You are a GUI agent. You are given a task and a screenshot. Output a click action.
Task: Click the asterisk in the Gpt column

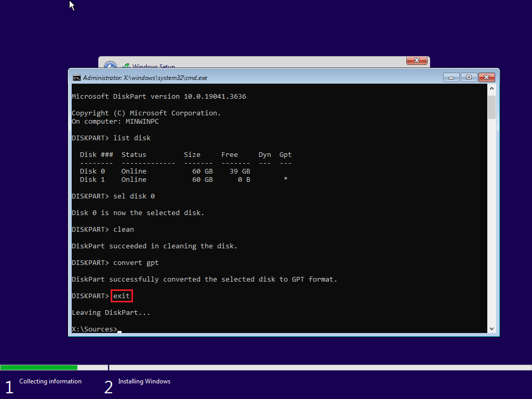pos(286,179)
